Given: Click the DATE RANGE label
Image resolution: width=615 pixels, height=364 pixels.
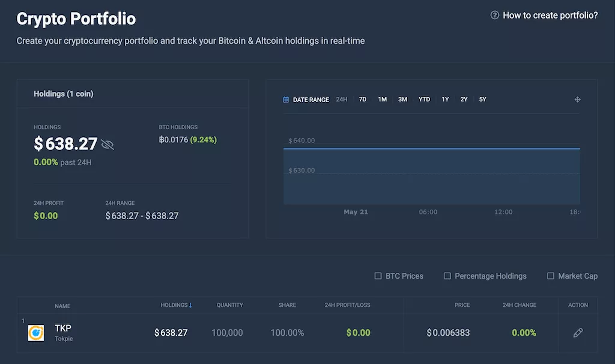Looking at the screenshot, I should click(x=311, y=100).
